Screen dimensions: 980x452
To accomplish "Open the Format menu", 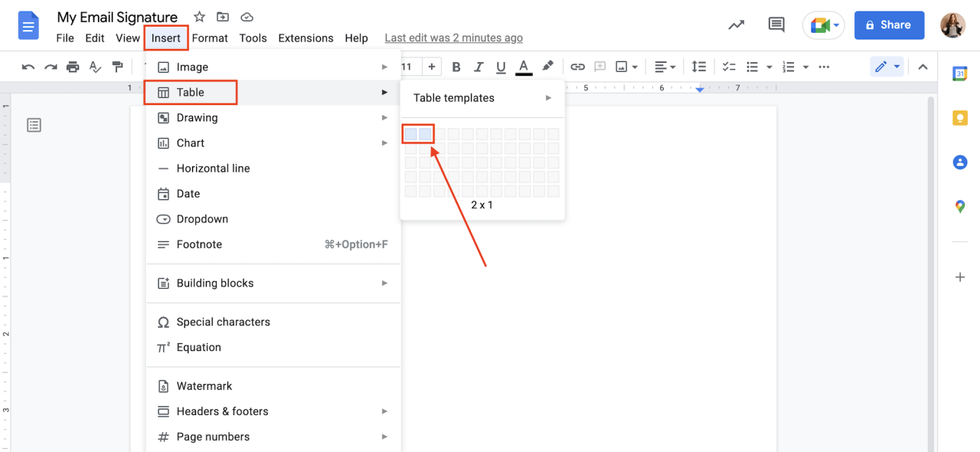I will [x=210, y=38].
